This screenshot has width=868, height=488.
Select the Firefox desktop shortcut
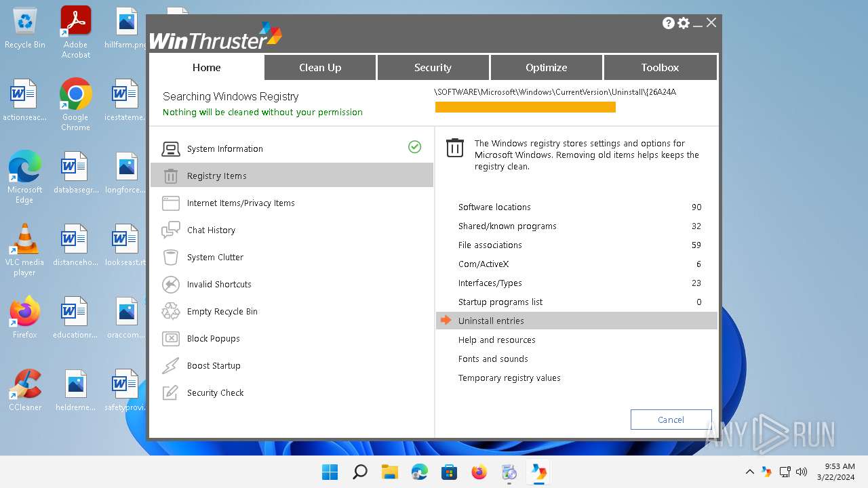click(25, 317)
